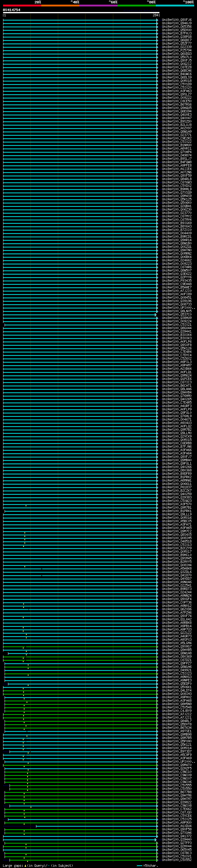The width and height of the screenshot is (197, 868).
Task: Click hit label UniRef100_C6TEZ8
Action: click(177, 67)
